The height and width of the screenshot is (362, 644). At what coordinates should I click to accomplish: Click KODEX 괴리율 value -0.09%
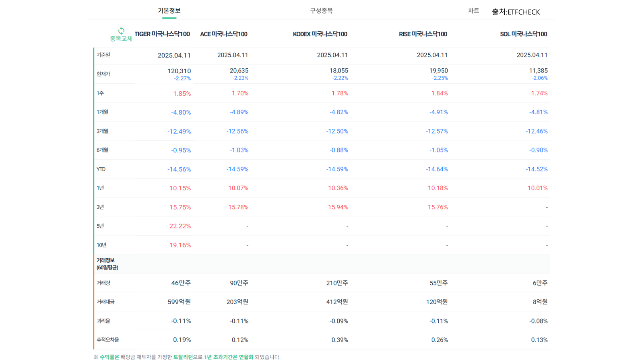(x=339, y=321)
